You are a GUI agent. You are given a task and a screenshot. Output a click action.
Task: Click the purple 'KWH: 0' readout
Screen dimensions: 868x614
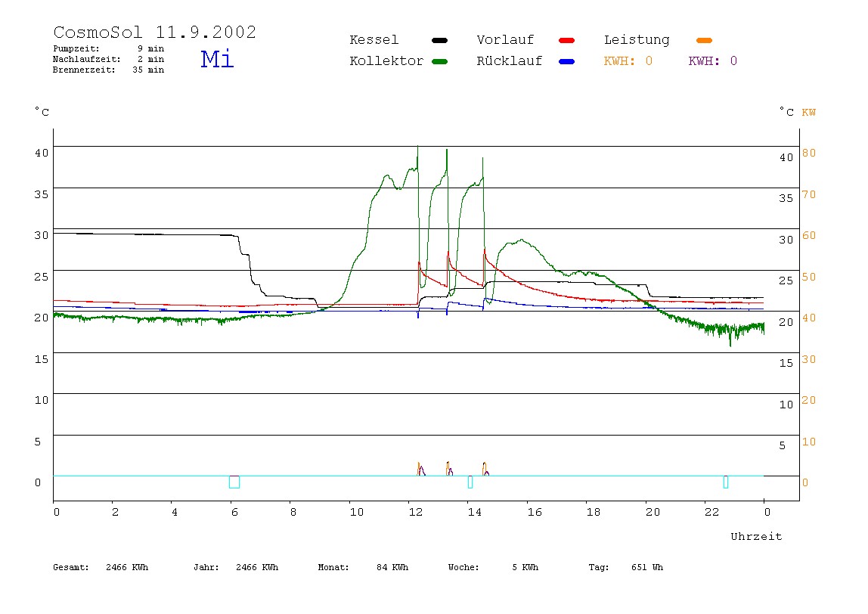pos(712,61)
